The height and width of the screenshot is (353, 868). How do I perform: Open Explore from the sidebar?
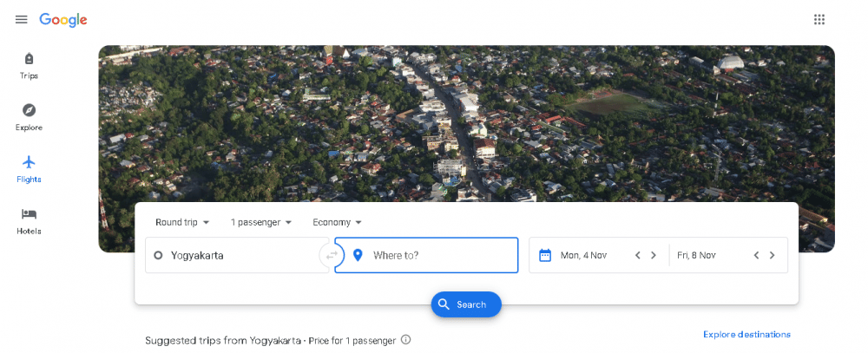pyautogui.click(x=29, y=117)
